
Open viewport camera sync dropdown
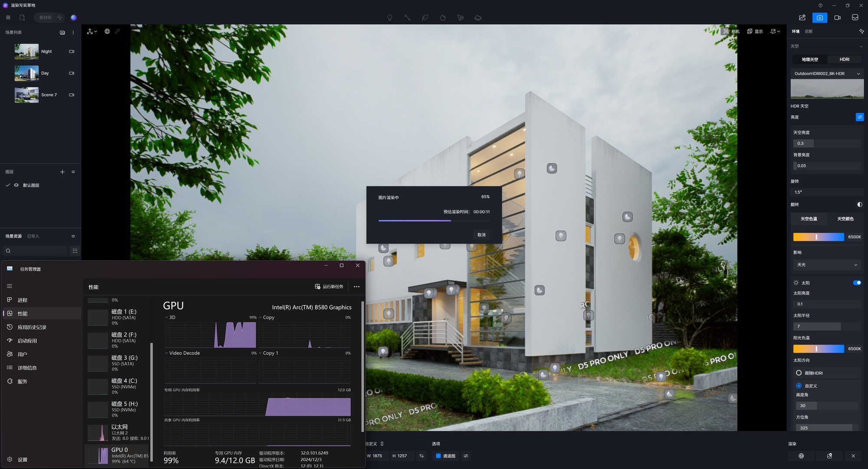click(775, 31)
